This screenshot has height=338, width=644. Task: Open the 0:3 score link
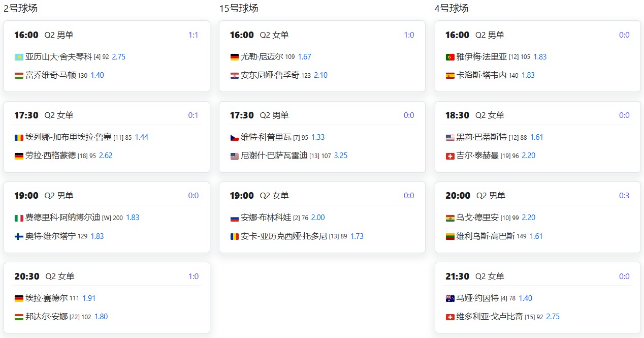[624, 196]
